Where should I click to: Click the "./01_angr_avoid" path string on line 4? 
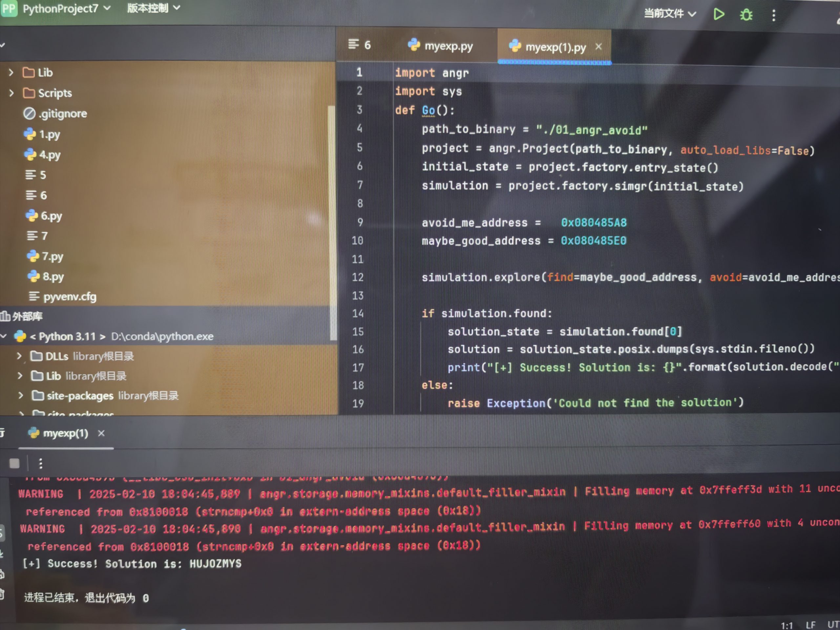[x=591, y=130]
